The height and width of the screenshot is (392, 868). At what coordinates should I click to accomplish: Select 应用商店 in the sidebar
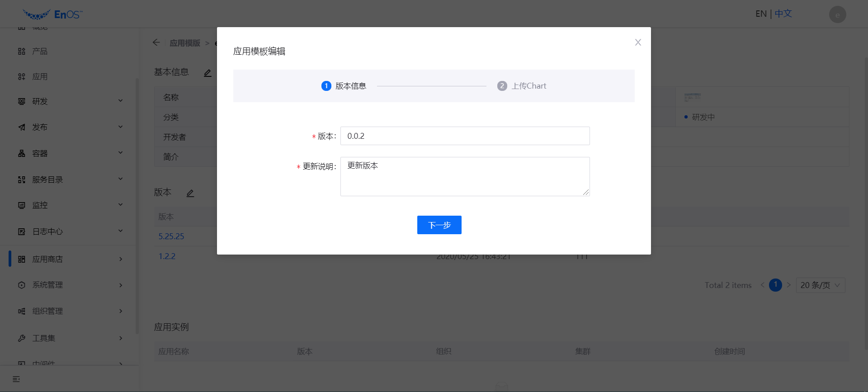47,259
